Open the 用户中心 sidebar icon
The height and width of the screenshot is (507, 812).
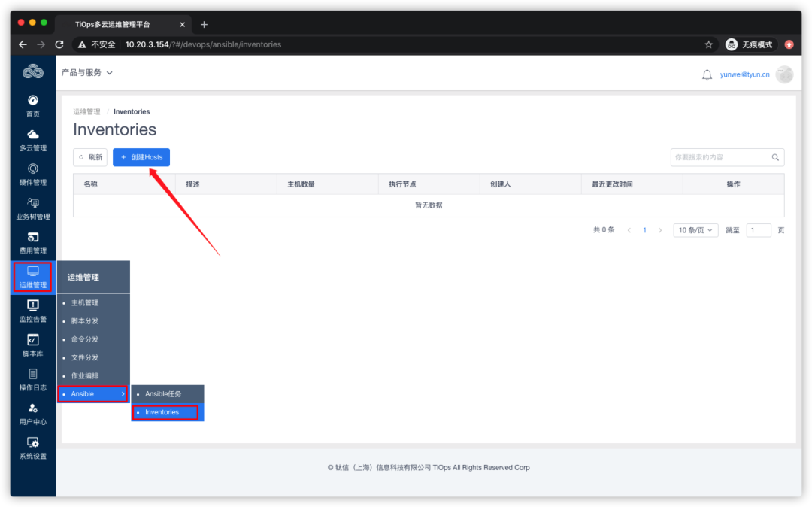pyautogui.click(x=32, y=414)
